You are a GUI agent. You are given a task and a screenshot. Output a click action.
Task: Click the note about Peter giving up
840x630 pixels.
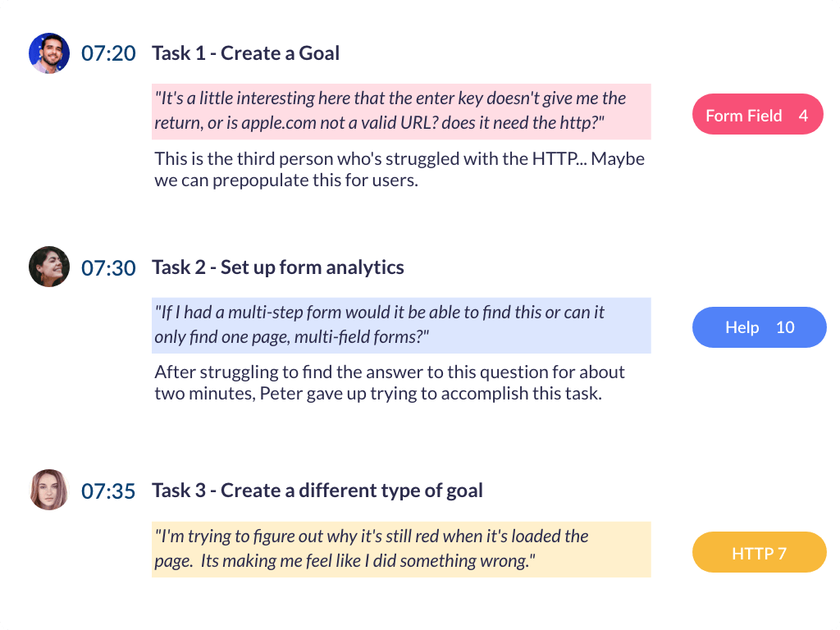(x=390, y=382)
